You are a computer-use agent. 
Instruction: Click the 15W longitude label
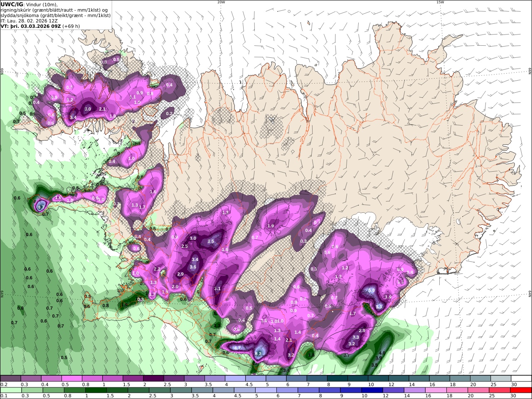point(440,2)
